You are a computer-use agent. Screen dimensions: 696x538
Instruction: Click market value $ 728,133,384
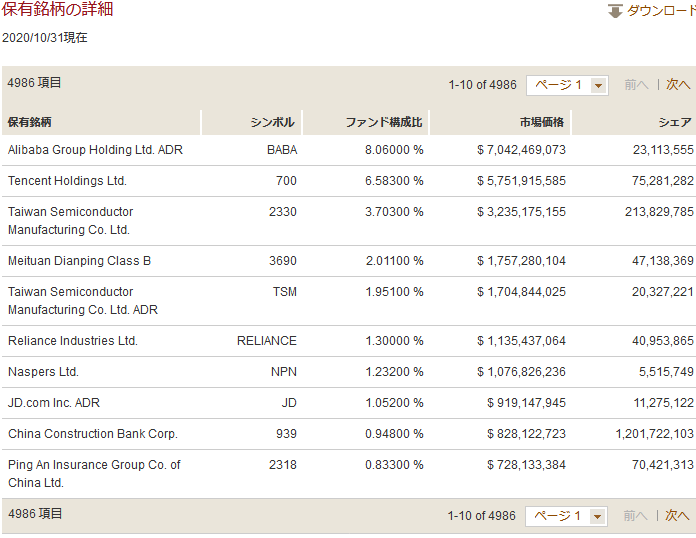pos(526,465)
